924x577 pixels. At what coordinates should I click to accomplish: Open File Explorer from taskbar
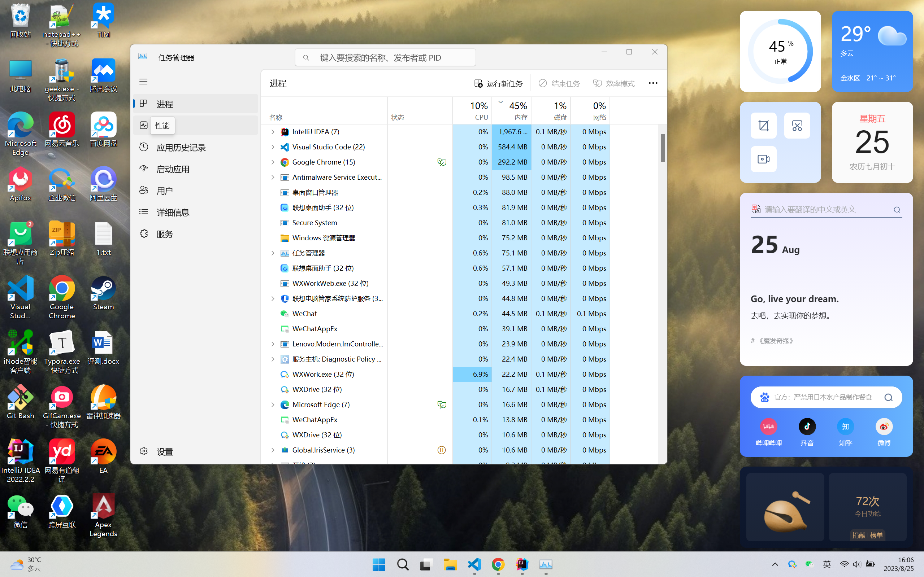[x=450, y=564]
